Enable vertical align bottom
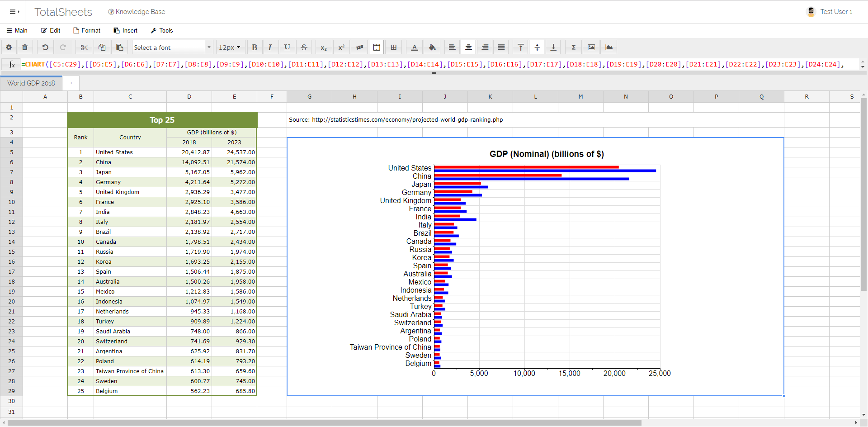This screenshot has height=427, width=868. pyautogui.click(x=553, y=47)
